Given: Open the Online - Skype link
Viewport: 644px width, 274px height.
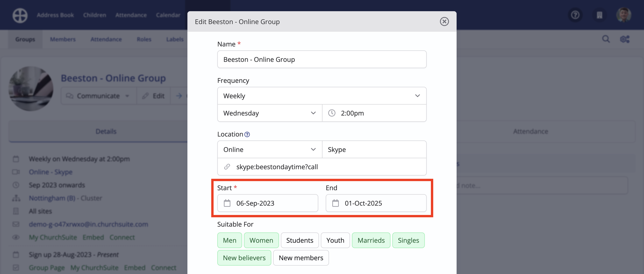Looking at the screenshot, I should pos(51,172).
